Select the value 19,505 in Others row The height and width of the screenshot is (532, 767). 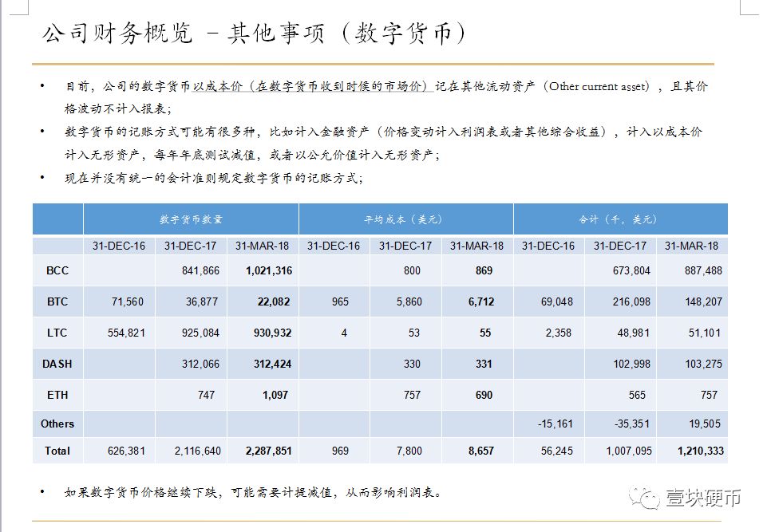point(705,424)
